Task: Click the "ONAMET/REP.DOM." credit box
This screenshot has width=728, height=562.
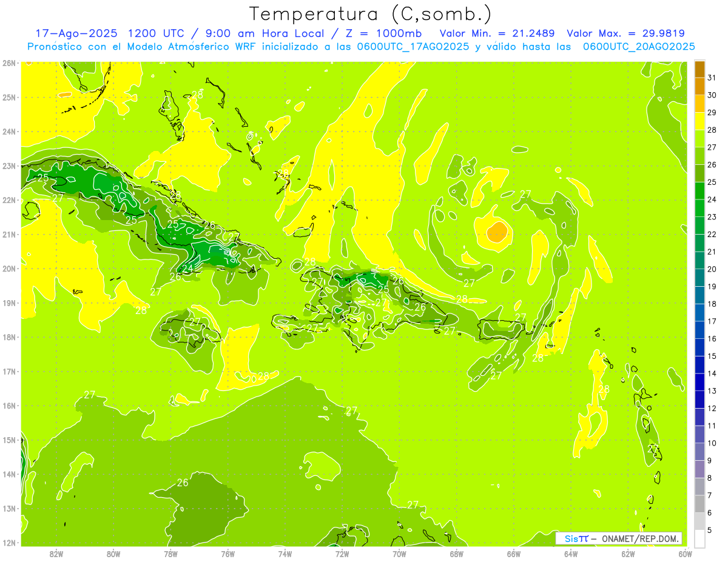Action: pyautogui.click(x=619, y=538)
